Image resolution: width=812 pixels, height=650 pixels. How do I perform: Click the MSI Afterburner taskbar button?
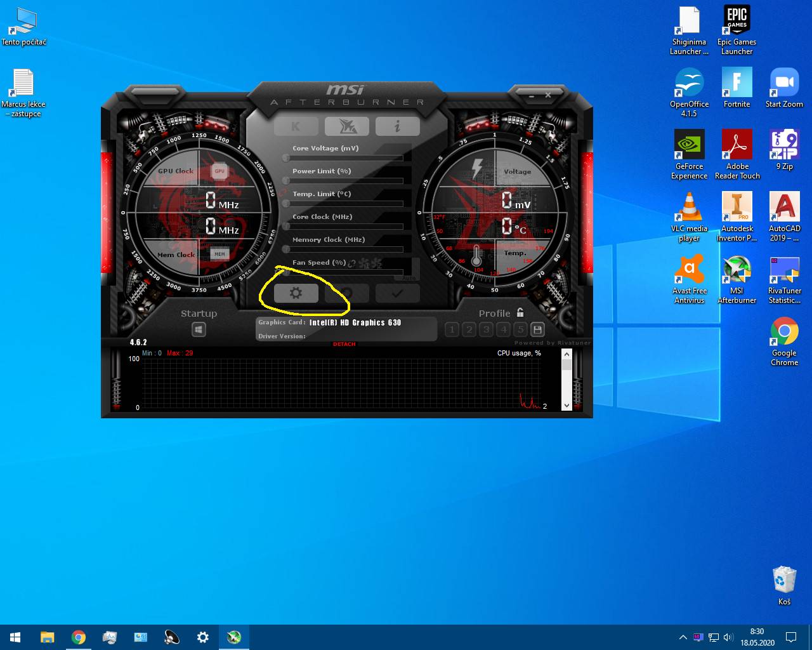233,637
